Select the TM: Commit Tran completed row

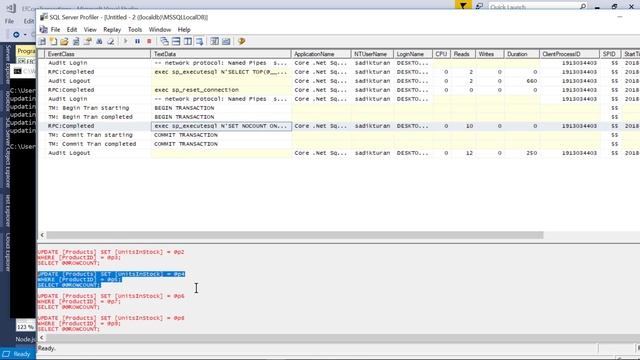click(339, 144)
